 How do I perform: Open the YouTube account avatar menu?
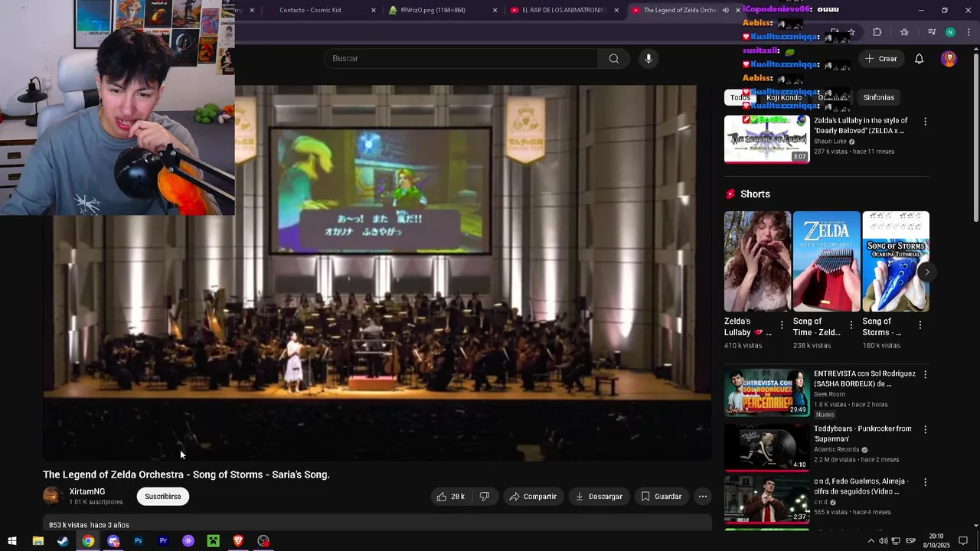(x=949, y=59)
